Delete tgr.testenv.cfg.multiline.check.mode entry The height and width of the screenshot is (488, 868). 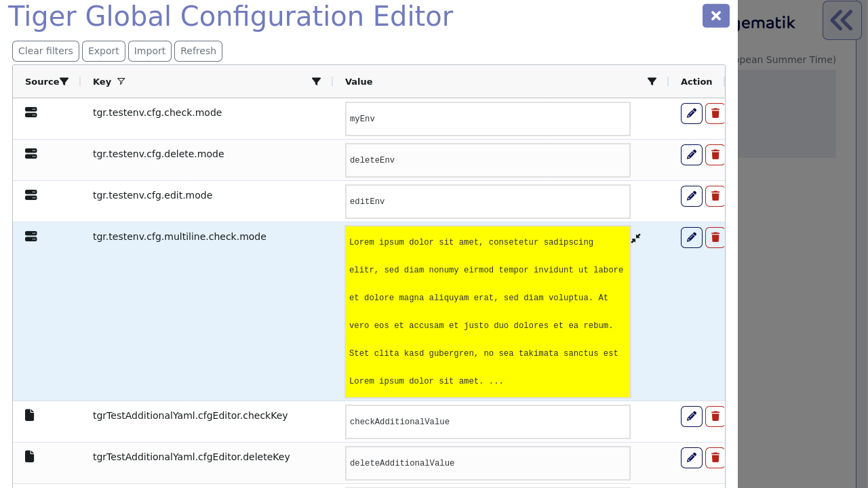pyautogui.click(x=715, y=237)
